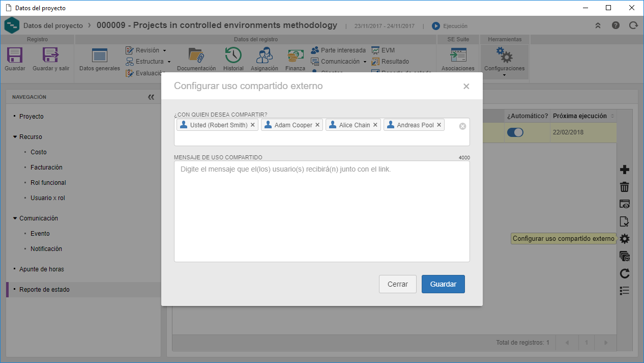The height and width of the screenshot is (363, 644).
Task: Expand the Estructura dropdown
Action: (168, 62)
